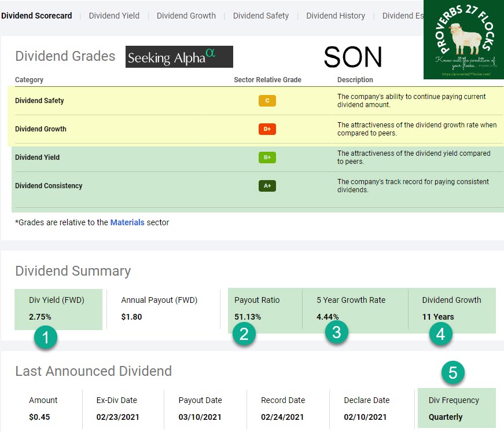Go to the Dividend History tab
The image size is (504, 432).
click(336, 16)
